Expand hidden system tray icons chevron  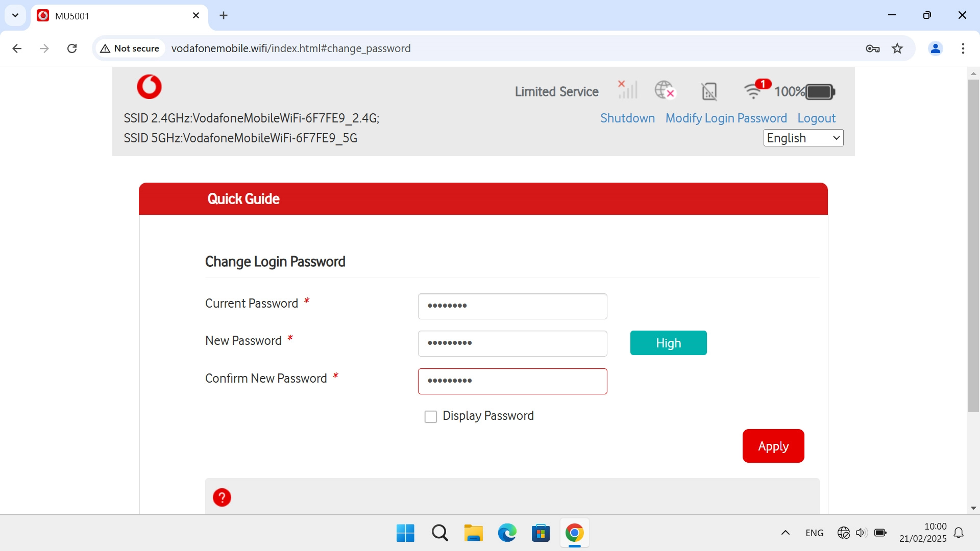pos(786,533)
